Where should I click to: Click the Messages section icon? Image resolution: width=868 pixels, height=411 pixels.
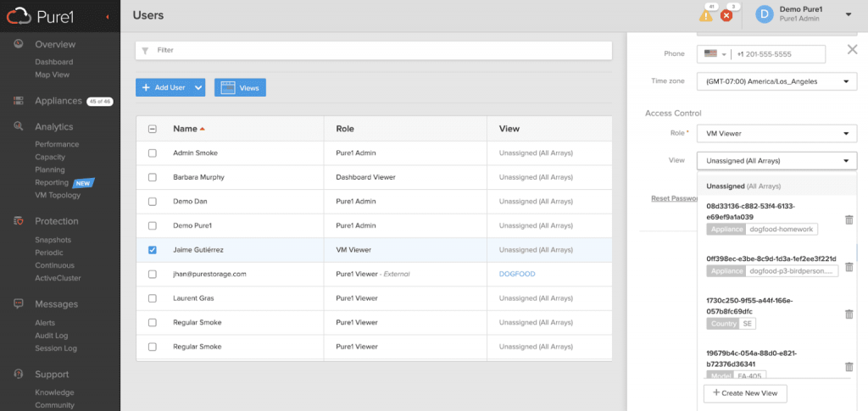point(19,304)
